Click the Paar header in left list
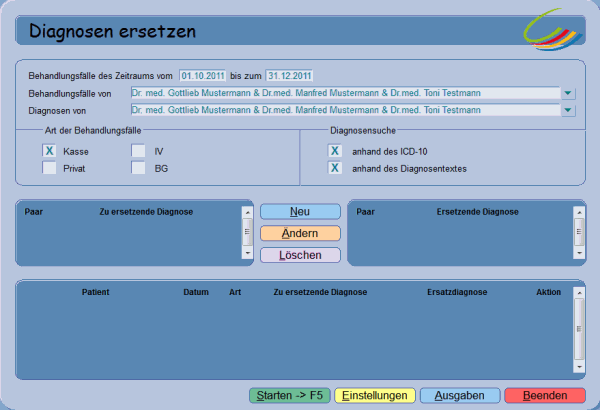This screenshot has width=600, height=410. [34, 212]
